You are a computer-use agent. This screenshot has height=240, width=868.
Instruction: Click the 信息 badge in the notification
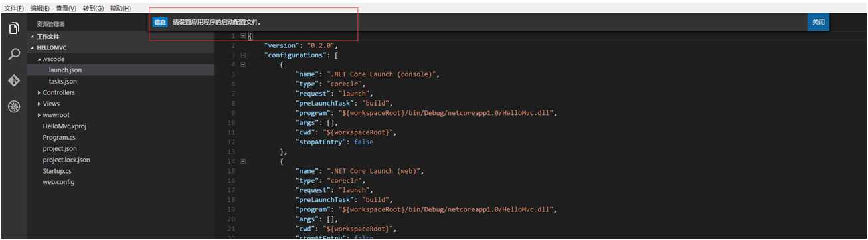tap(161, 22)
